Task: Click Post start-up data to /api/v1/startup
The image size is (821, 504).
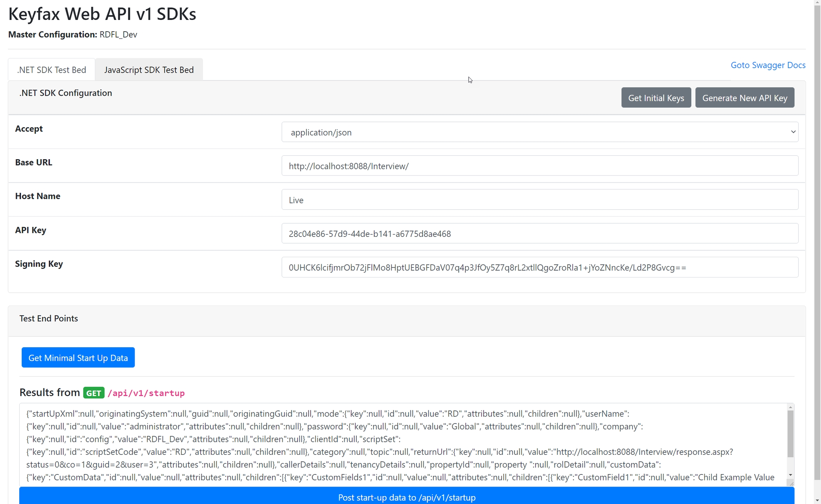Action: [407, 497]
